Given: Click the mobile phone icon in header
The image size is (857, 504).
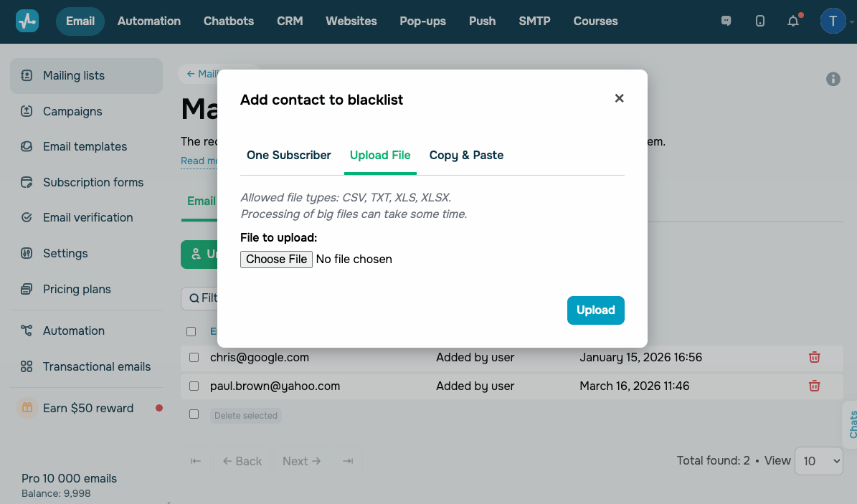Looking at the screenshot, I should 760,21.
